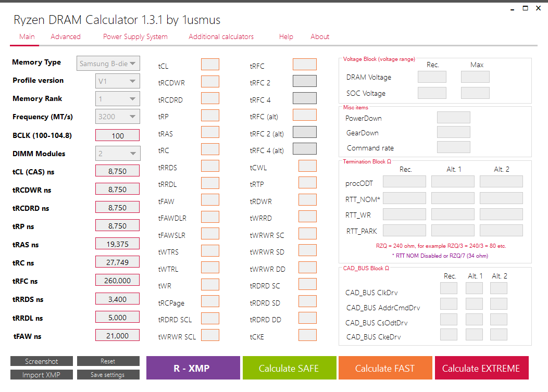Screen dimensions: 548x392
Task: Click the tRC ns input field
Action: tap(117, 262)
